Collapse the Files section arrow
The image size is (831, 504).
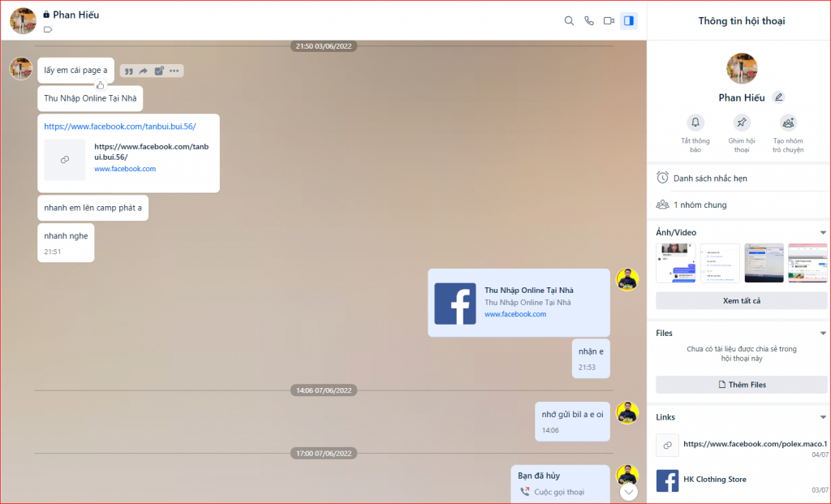coord(823,334)
